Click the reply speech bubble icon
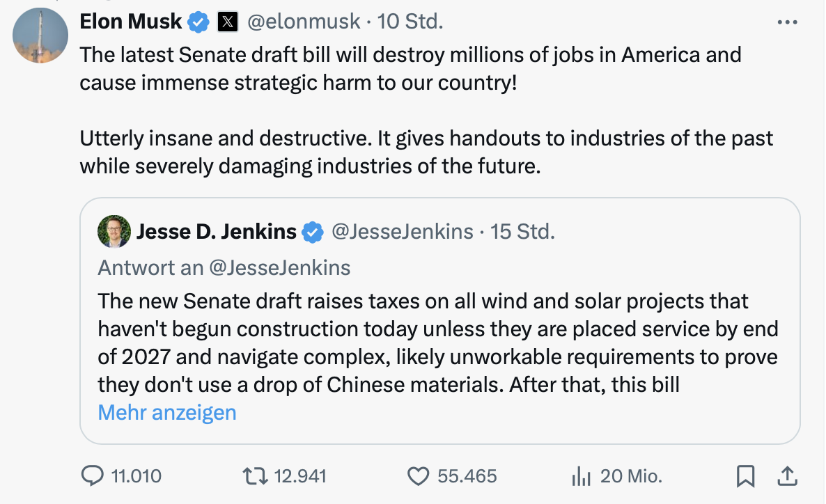826x504 pixels. [x=93, y=476]
